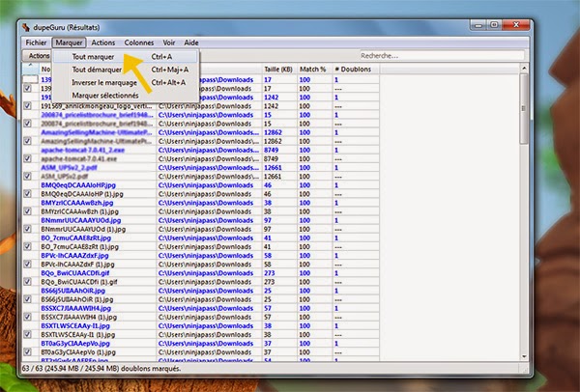Toggle checkbox for ASM_UPSv2.pdf duplicate row
Screen dimensions: 580x392
pyautogui.click(x=27, y=175)
